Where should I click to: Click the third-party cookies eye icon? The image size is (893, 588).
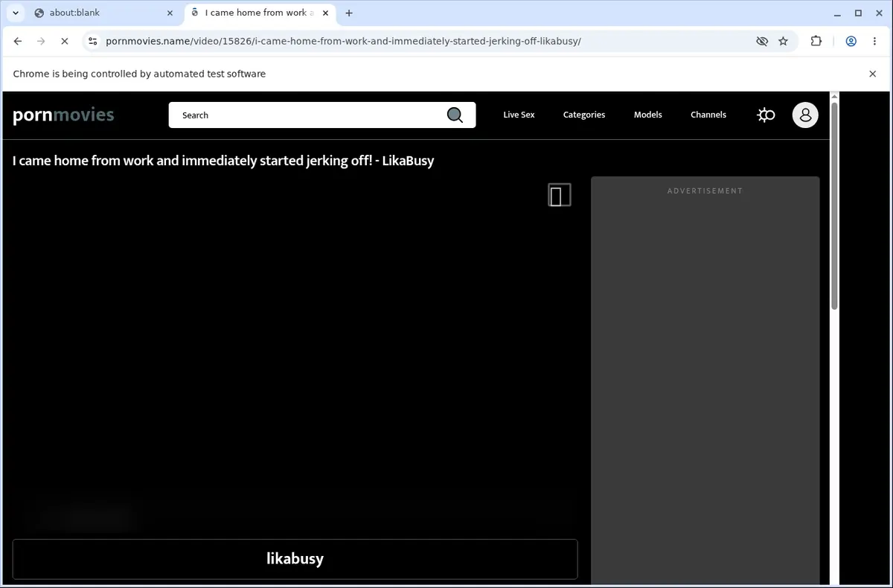coord(761,41)
